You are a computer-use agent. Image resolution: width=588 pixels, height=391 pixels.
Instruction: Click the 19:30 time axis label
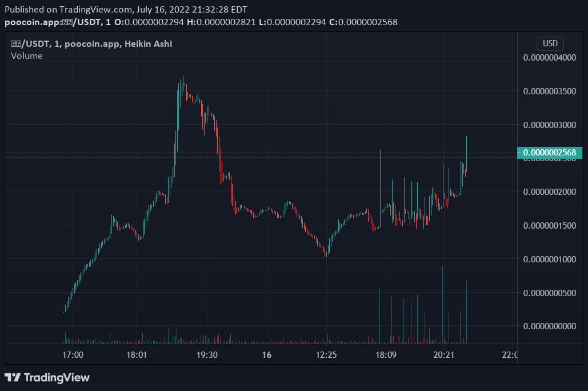pos(207,355)
